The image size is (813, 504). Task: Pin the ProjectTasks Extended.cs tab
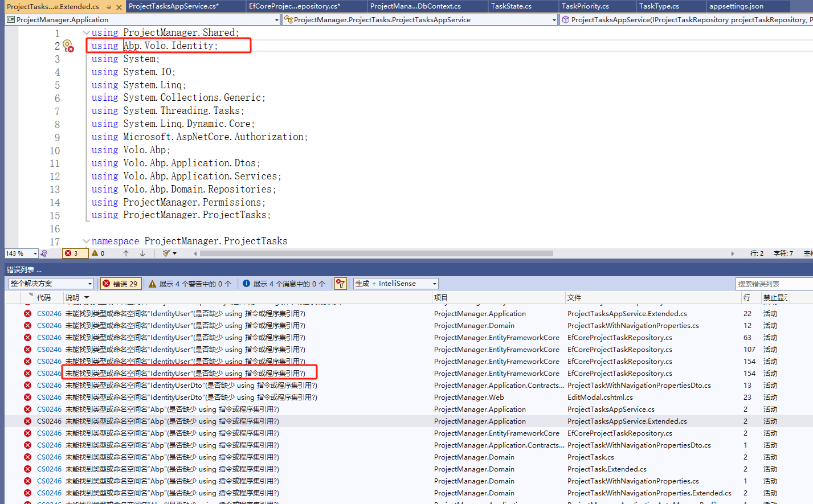(108, 7)
